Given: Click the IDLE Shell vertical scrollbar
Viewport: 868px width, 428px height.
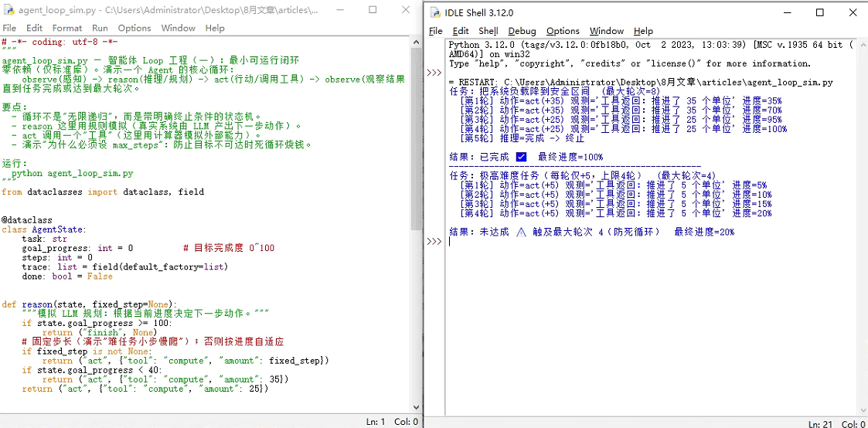Looking at the screenshot, I should click(862, 226).
